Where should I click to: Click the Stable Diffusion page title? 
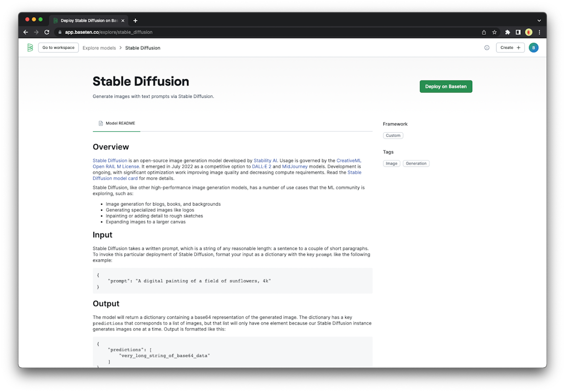141,81
